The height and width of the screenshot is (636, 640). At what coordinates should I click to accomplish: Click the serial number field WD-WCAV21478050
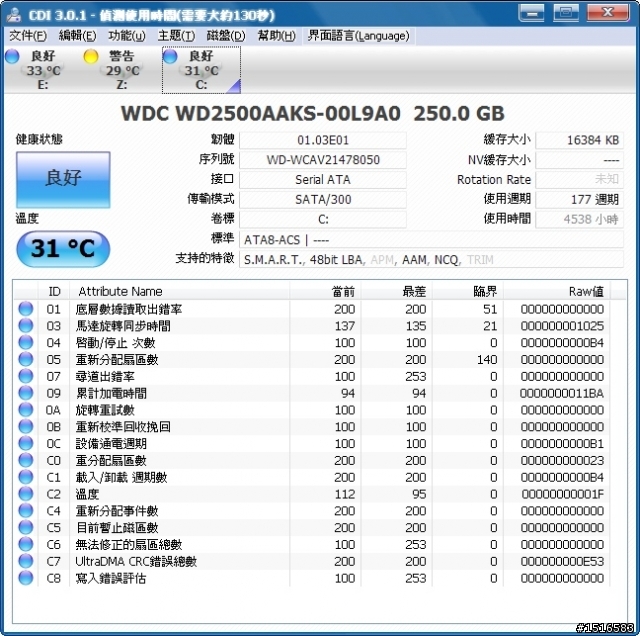322,160
